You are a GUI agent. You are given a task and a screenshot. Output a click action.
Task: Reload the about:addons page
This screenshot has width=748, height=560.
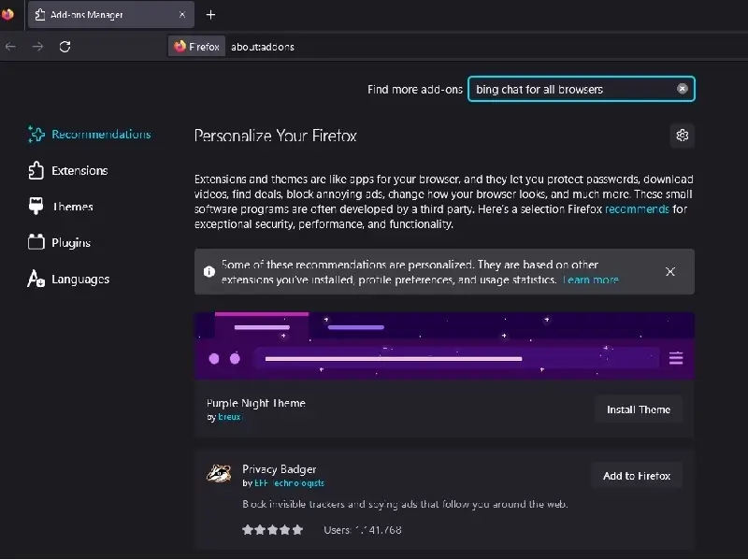click(65, 46)
